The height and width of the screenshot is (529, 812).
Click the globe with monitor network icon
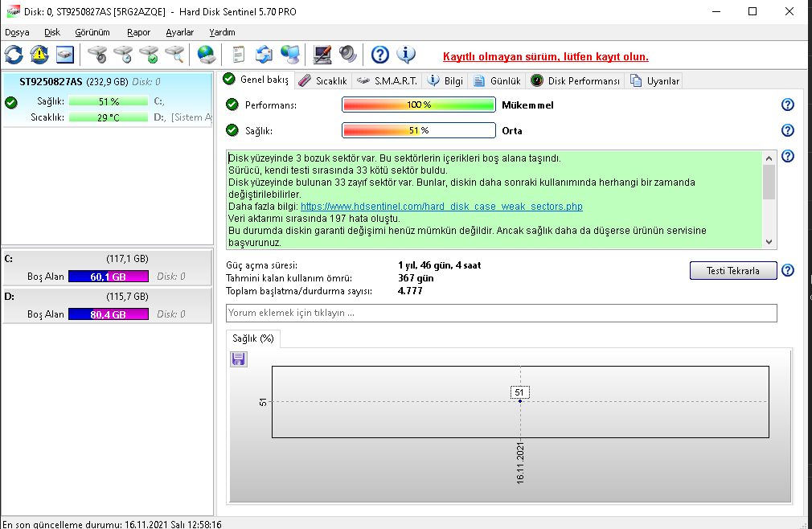point(290,55)
